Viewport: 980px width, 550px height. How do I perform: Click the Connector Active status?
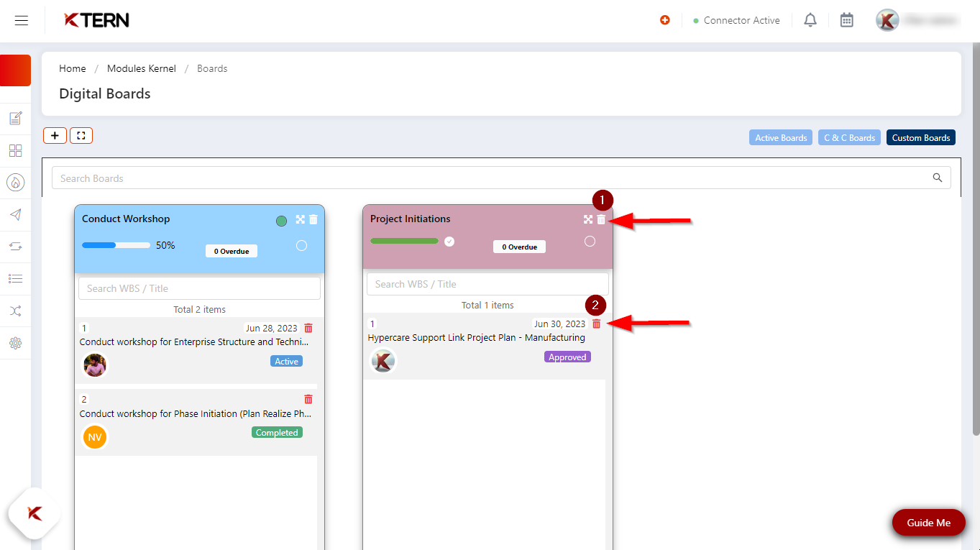(x=736, y=20)
